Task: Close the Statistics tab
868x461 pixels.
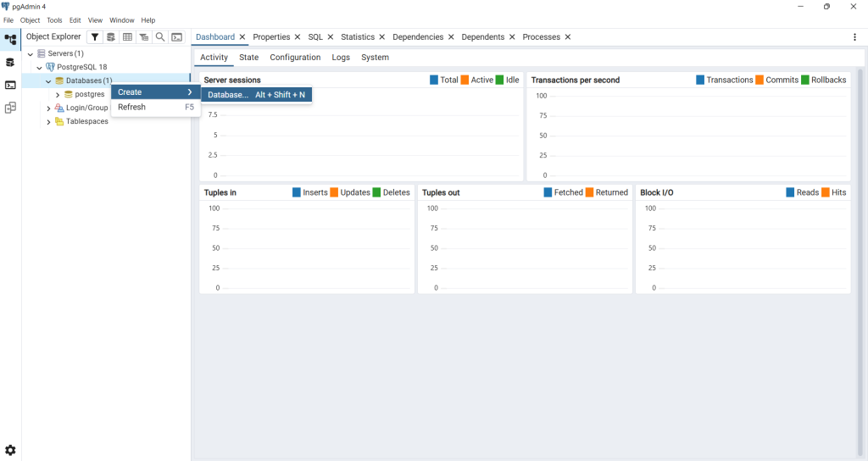Action: coord(382,37)
